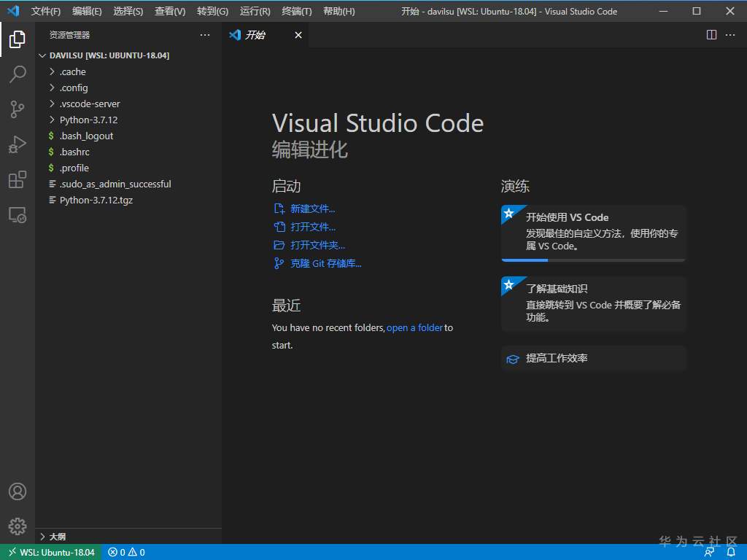
Task: Click the split editor icon
Action: click(711, 35)
